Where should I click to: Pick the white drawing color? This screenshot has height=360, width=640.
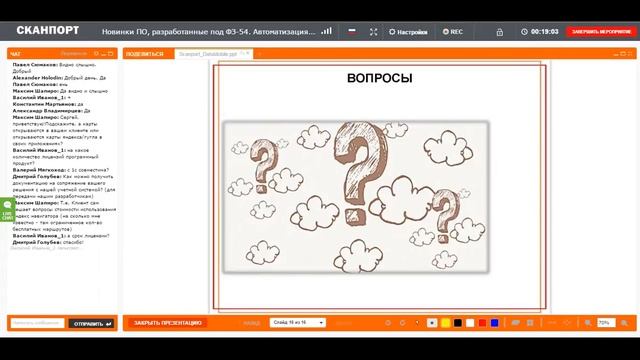point(470,323)
